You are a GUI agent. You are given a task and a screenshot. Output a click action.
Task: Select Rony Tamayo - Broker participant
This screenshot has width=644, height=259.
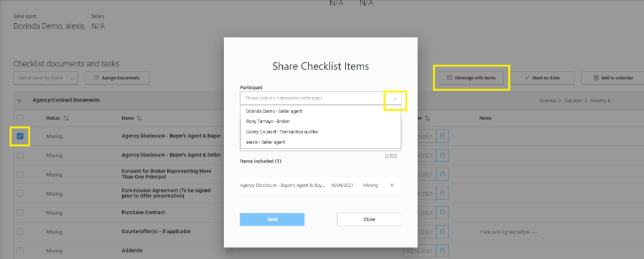point(268,121)
